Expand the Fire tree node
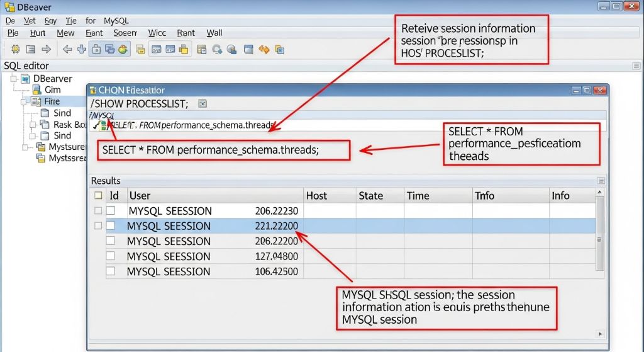Viewport: 644px width, 352px height. tap(24, 101)
